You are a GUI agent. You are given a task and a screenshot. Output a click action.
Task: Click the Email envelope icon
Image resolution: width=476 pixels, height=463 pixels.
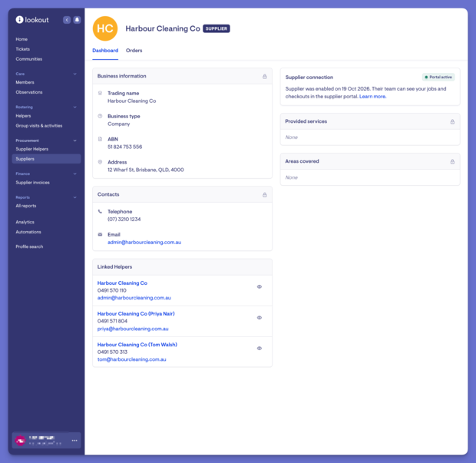100,234
